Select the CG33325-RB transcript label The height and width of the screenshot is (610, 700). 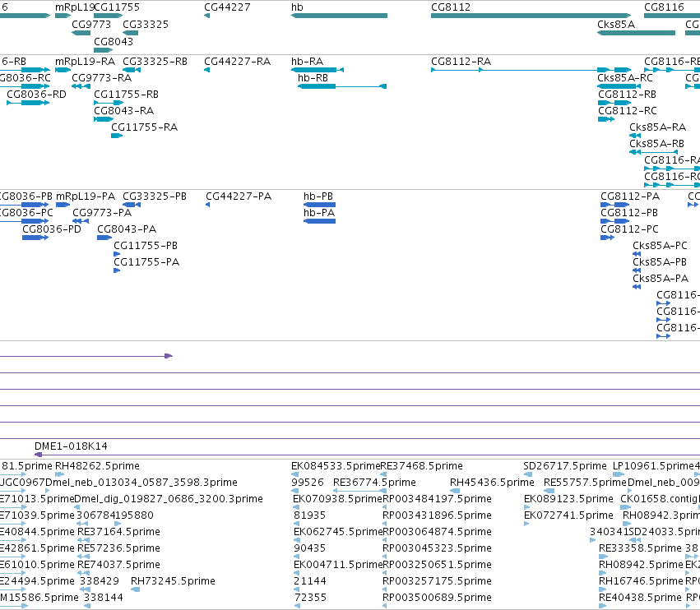coord(155,62)
